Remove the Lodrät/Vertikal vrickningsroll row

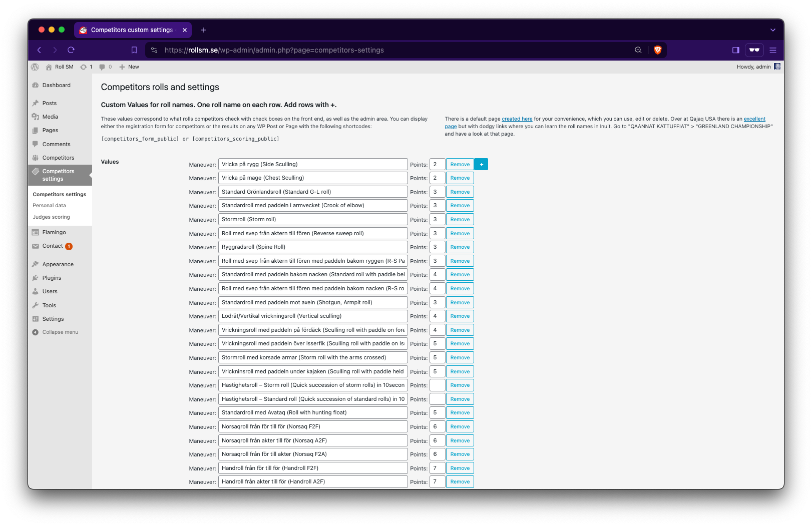[460, 316]
